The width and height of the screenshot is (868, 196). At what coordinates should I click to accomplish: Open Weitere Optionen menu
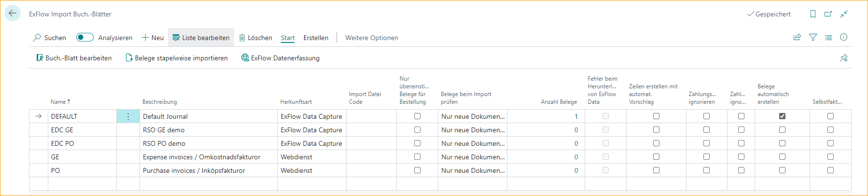coord(372,38)
